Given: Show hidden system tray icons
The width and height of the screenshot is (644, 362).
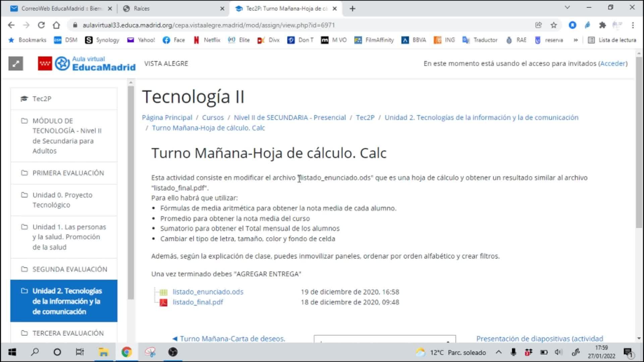Looking at the screenshot, I should tap(498, 352).
